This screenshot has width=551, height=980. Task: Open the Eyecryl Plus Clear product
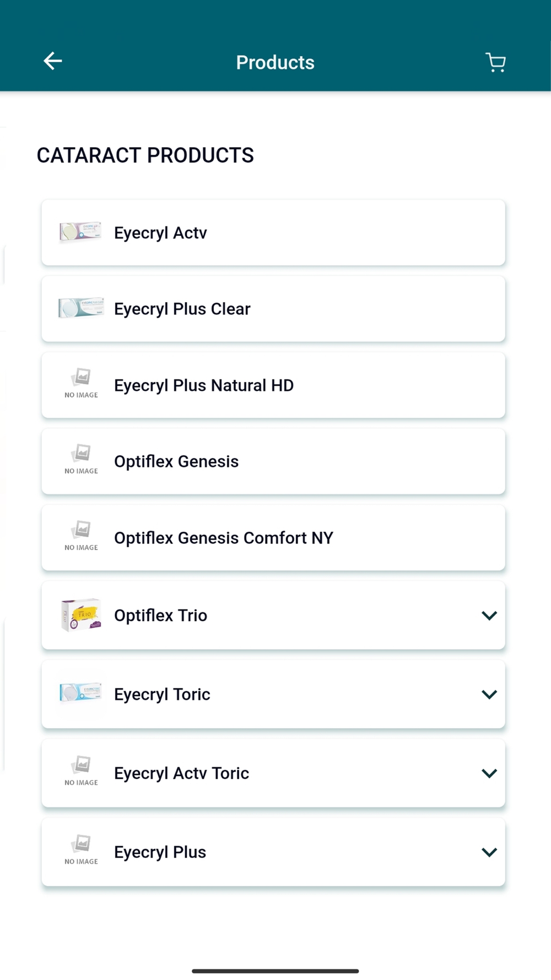click(182, 309)
